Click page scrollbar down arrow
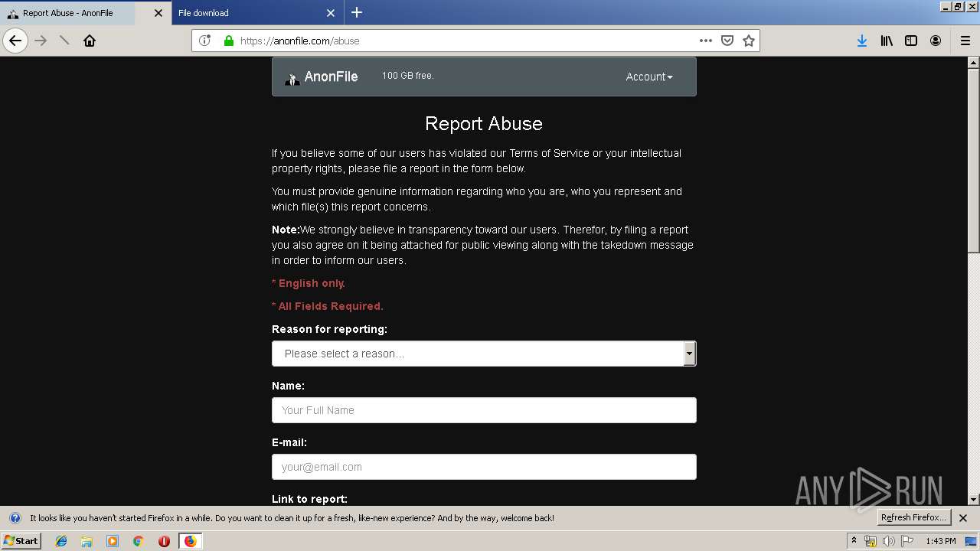 [974, 499]
